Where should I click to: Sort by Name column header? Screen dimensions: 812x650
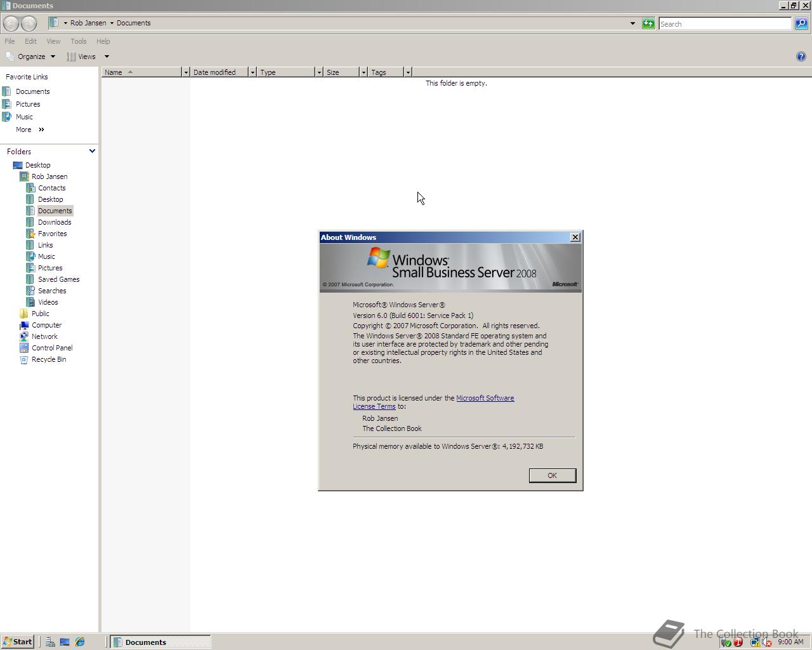(141, 72)
